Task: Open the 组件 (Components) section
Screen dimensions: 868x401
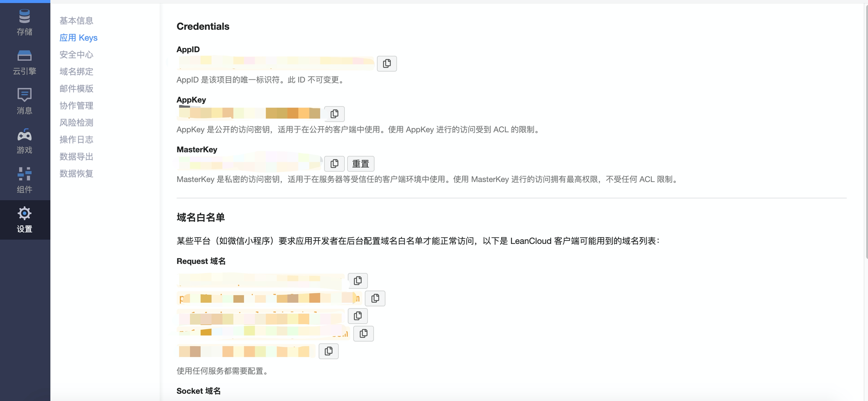Action: (24, 180)
